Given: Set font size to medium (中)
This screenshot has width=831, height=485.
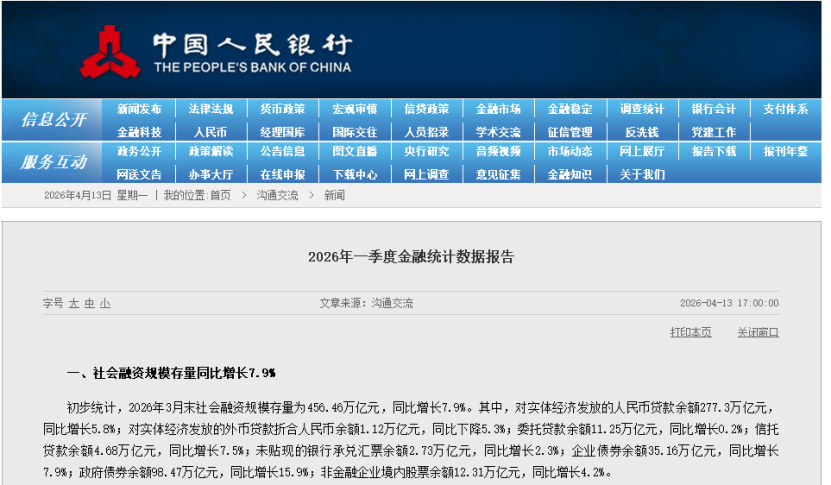Looking at the screenshot, I should 89,303.
